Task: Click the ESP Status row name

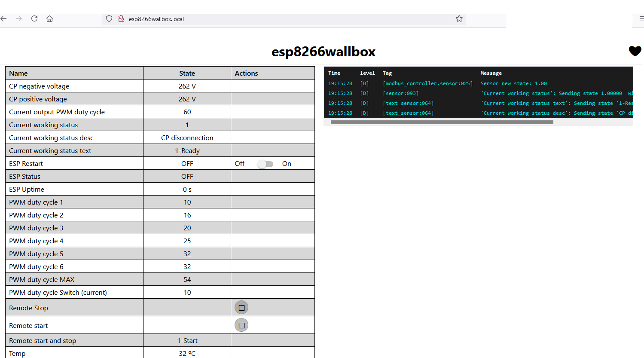Action: [24, 176]
